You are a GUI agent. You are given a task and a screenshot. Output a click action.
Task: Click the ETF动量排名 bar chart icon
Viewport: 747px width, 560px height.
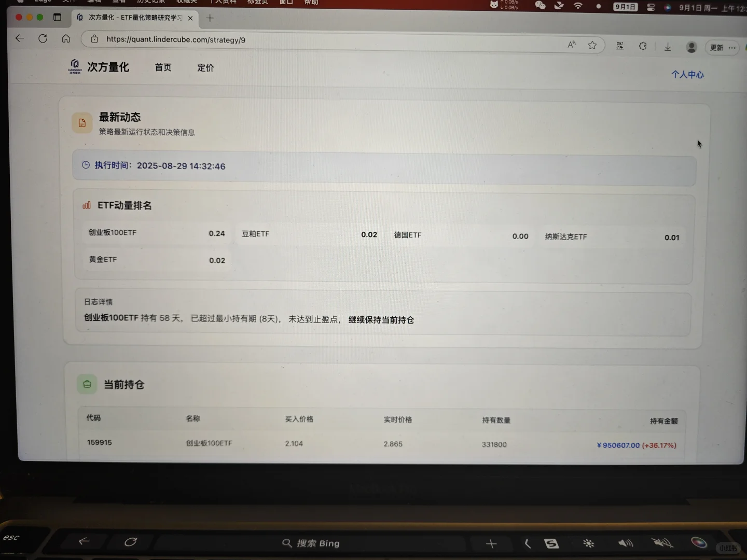pos(86,205)
